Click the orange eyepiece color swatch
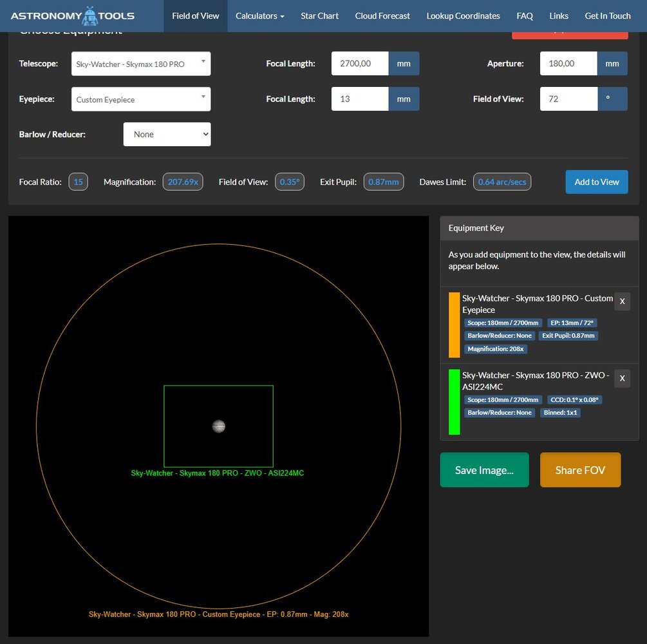 454,325
